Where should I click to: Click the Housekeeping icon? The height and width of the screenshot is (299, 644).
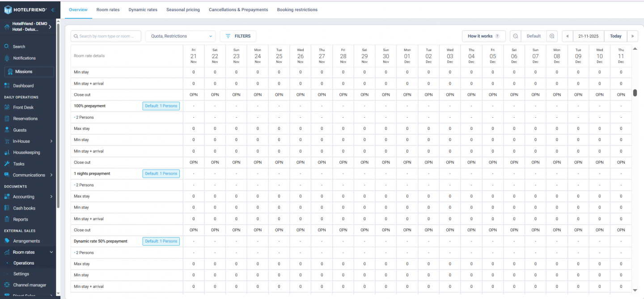click(x=7, y=152)
